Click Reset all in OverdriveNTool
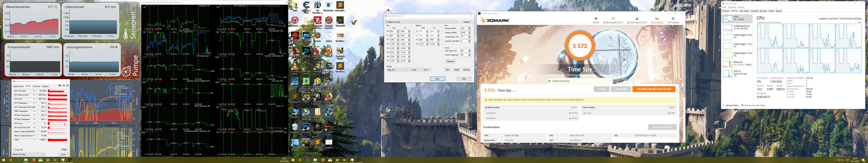 [x=450, y=61]
